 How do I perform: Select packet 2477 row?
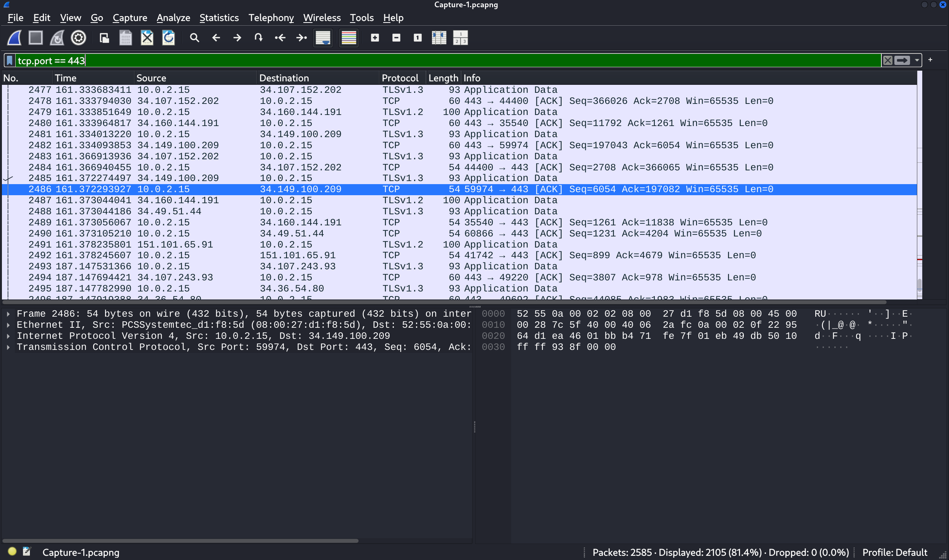coord(459,90)
